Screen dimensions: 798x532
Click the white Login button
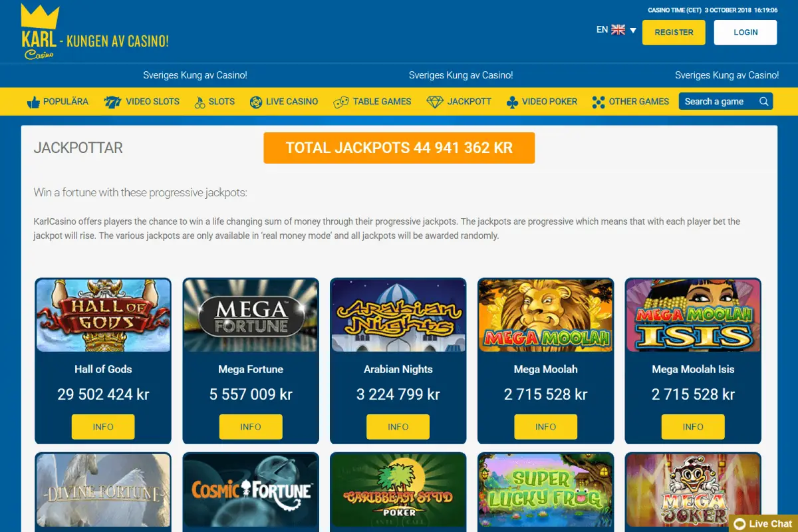coord(745,32)
